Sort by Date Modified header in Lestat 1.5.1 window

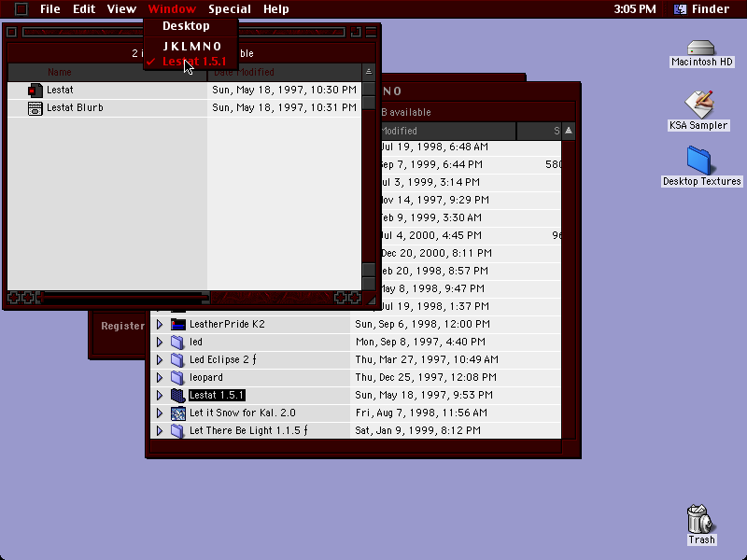(x=285, y=72)
